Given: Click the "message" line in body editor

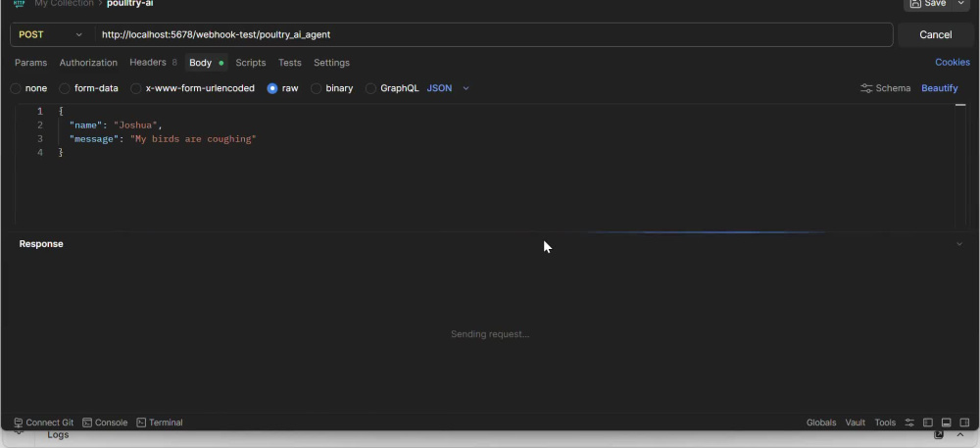Looking at the screenshot, I should point(163,138).
